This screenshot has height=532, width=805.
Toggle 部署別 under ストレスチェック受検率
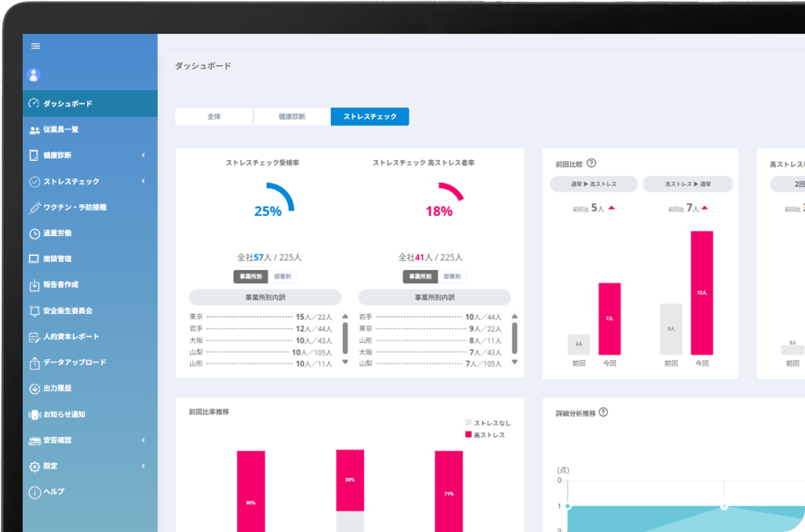coord(282,277)
